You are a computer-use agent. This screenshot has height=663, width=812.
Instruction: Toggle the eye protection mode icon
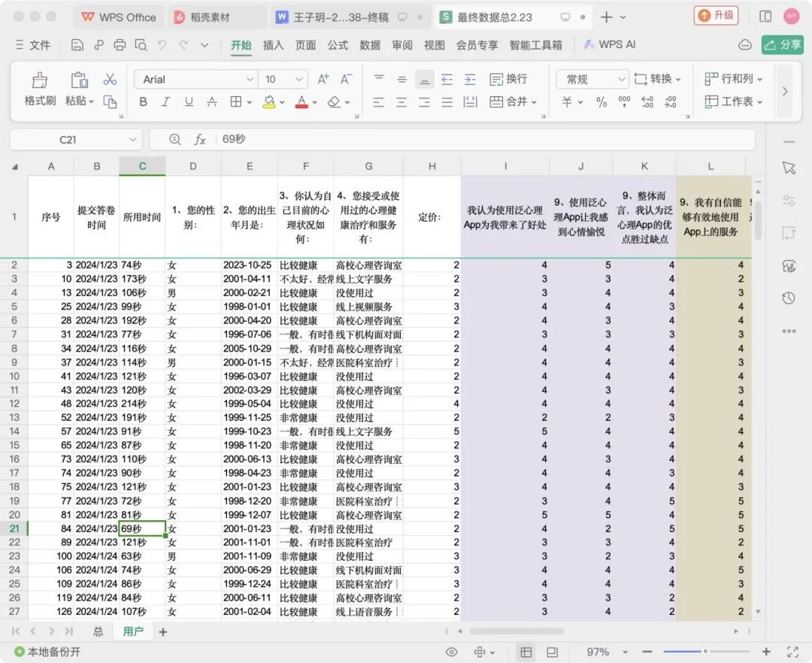tap(451, 652)
